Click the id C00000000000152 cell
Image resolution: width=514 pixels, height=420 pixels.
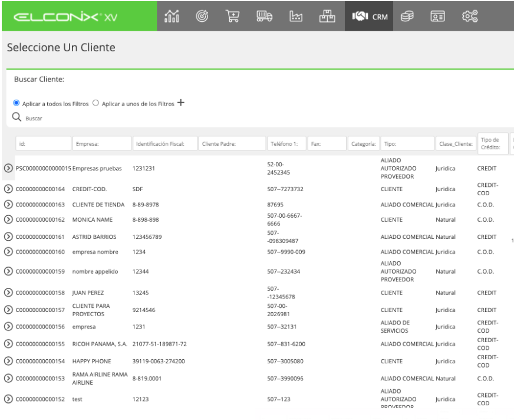click(x=40, y=399)
